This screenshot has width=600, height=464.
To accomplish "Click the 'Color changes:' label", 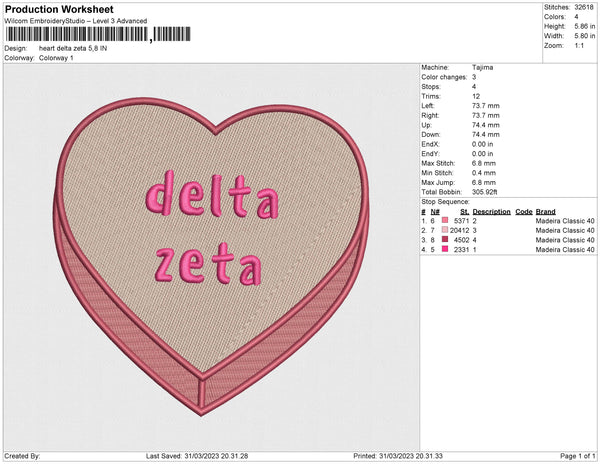I will pyautogui.click(x=444, y=77).
